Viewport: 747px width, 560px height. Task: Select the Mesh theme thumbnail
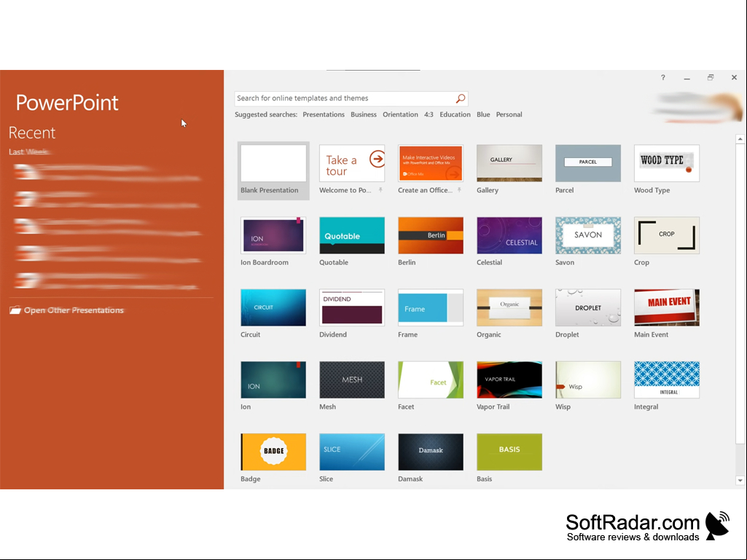click(352, 379)
